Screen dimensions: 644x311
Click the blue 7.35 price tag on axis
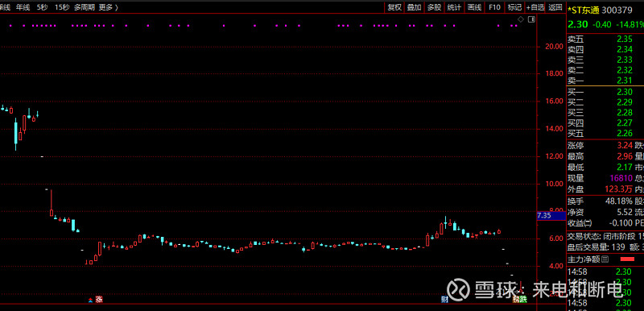pyautogui.click(x=551, y=216)
